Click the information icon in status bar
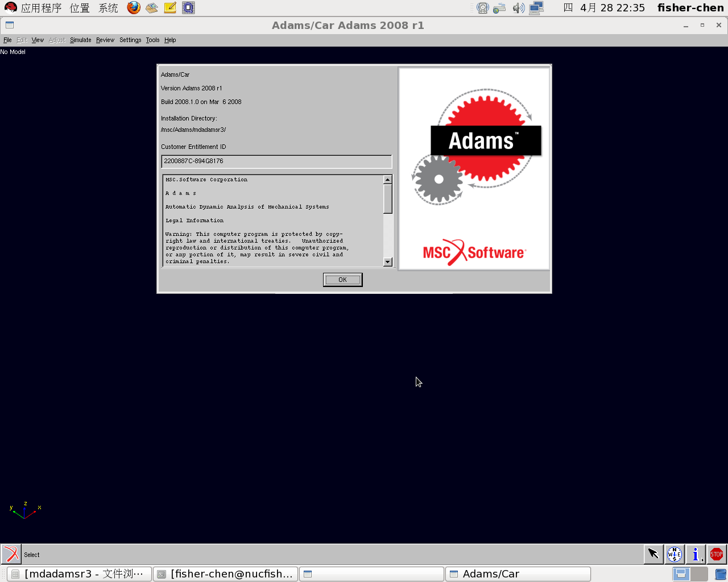 [x=695, y=554]
